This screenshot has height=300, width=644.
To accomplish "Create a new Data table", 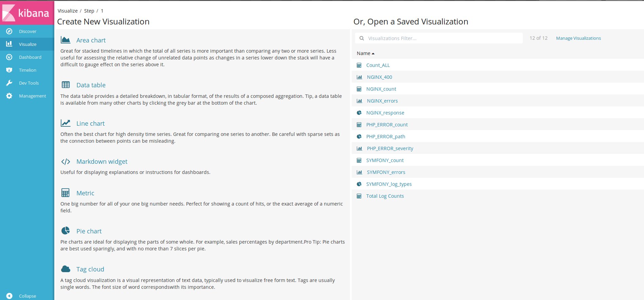I will (x=91, y=85).
